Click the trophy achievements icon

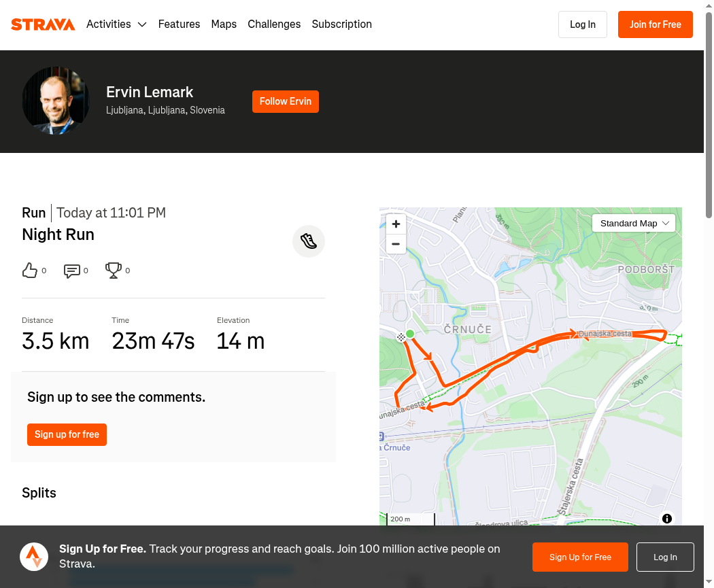click(114, 271)
